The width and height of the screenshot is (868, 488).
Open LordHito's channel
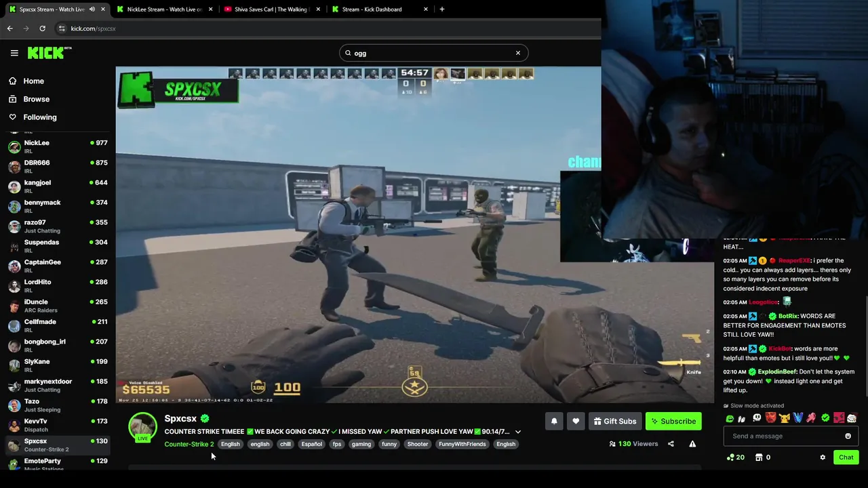58,285
